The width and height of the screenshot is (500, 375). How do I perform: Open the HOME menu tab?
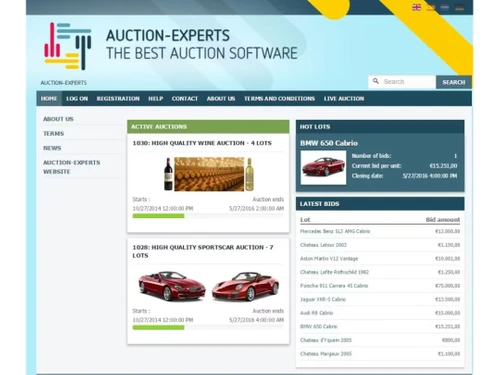pyautogui.click(x=49, y=99)
